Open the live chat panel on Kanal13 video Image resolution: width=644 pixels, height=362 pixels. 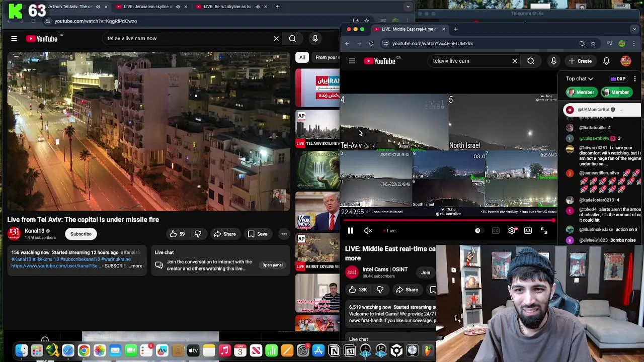272,265
